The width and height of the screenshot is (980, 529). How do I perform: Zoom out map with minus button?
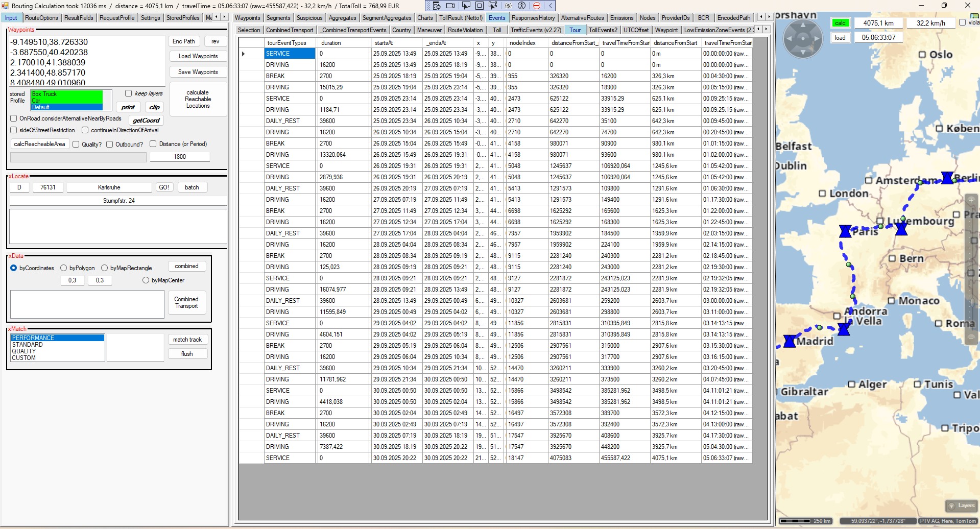(971, 337)
